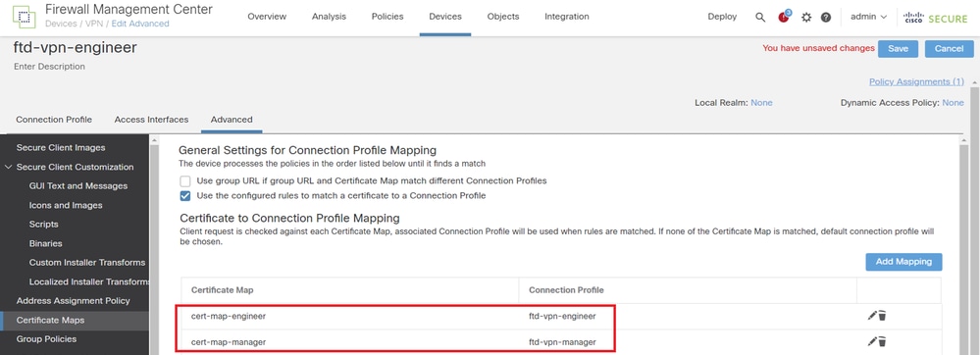Open Localized Installer Transforms item

(x=88, y=281)
